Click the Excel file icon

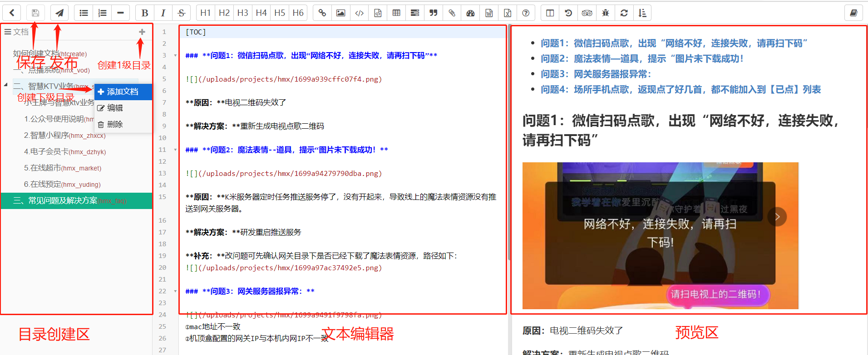[508, 13]
